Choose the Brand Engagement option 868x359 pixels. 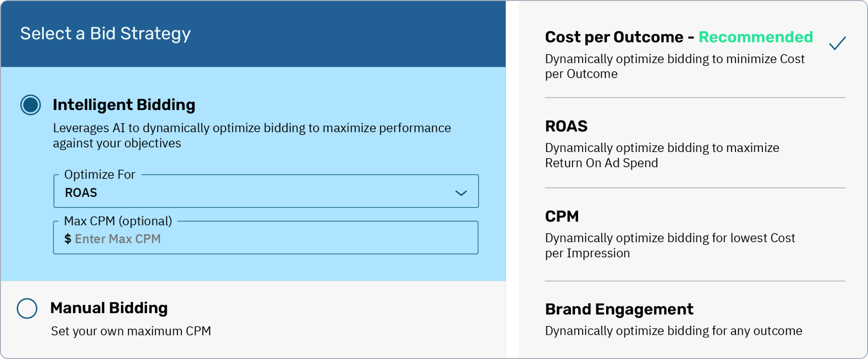pos(619,309)
